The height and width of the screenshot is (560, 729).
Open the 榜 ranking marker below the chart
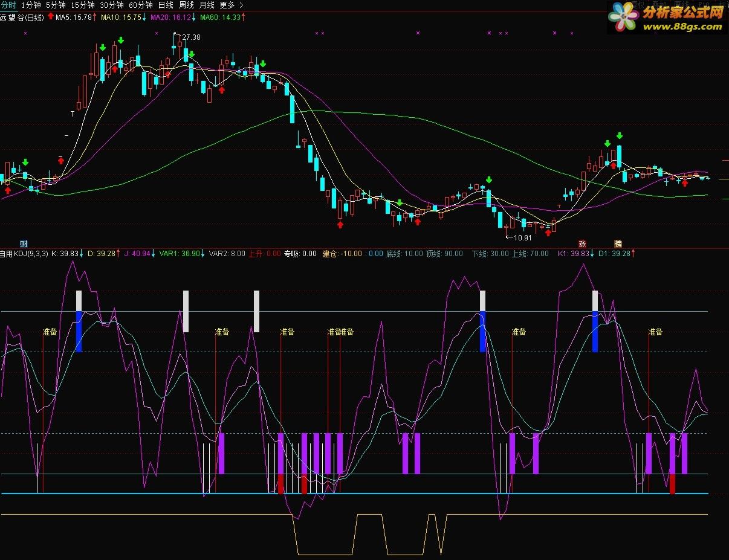click(x=618, y=244)
